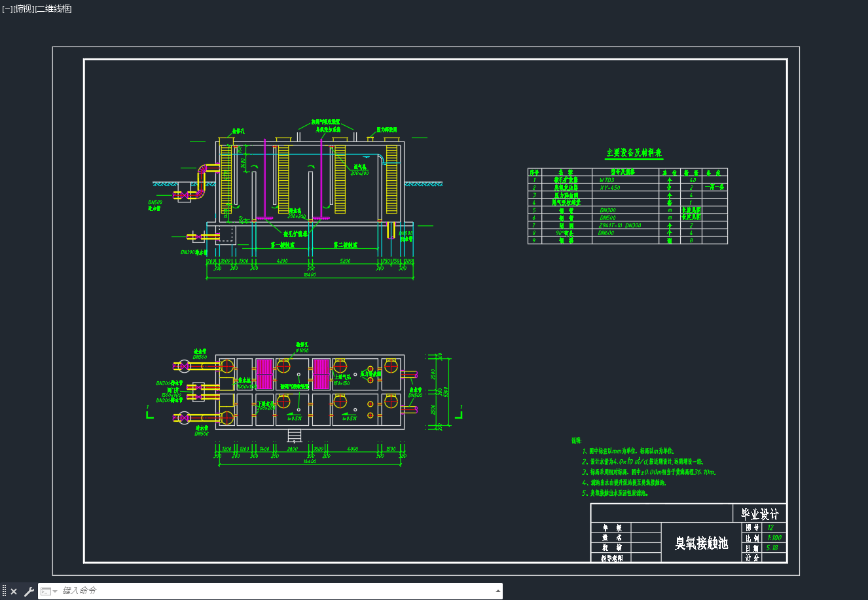Select the 指导老师 label cell

point(611,558)
